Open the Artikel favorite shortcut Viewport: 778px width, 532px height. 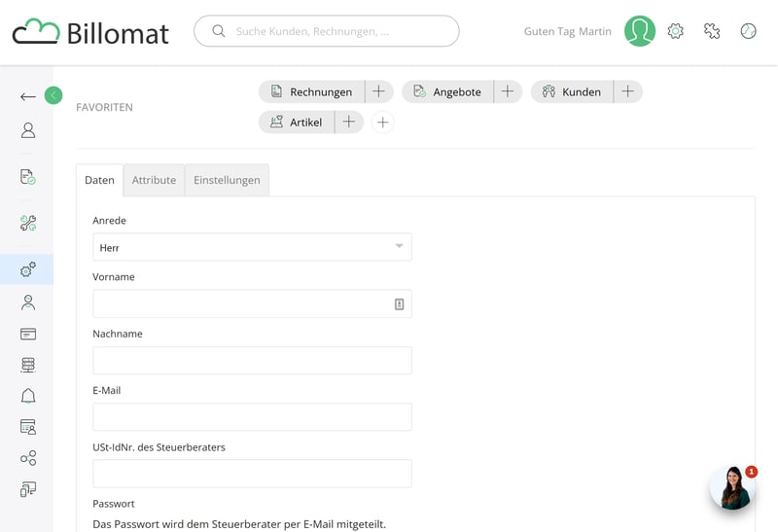pos(297,123)
